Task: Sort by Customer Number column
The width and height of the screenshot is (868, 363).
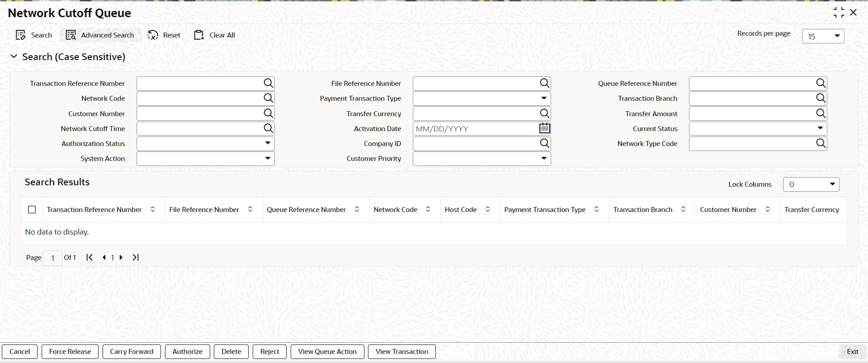Action: point(767,209)
